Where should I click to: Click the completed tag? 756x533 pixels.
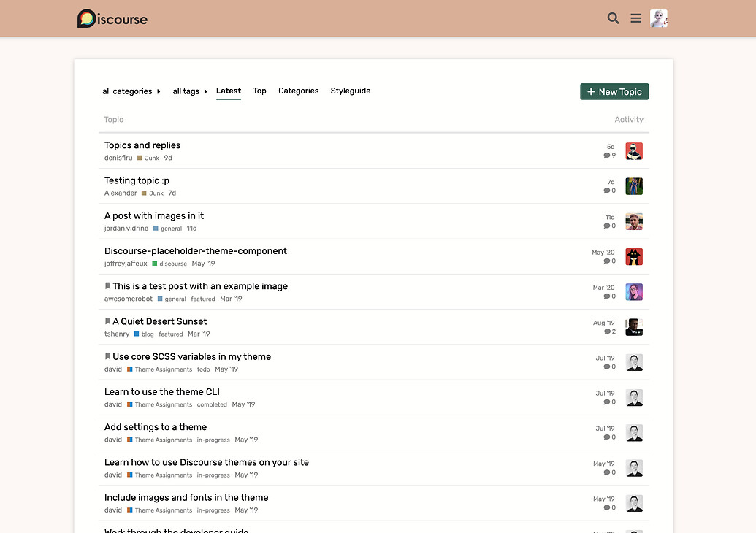[212, 404]
